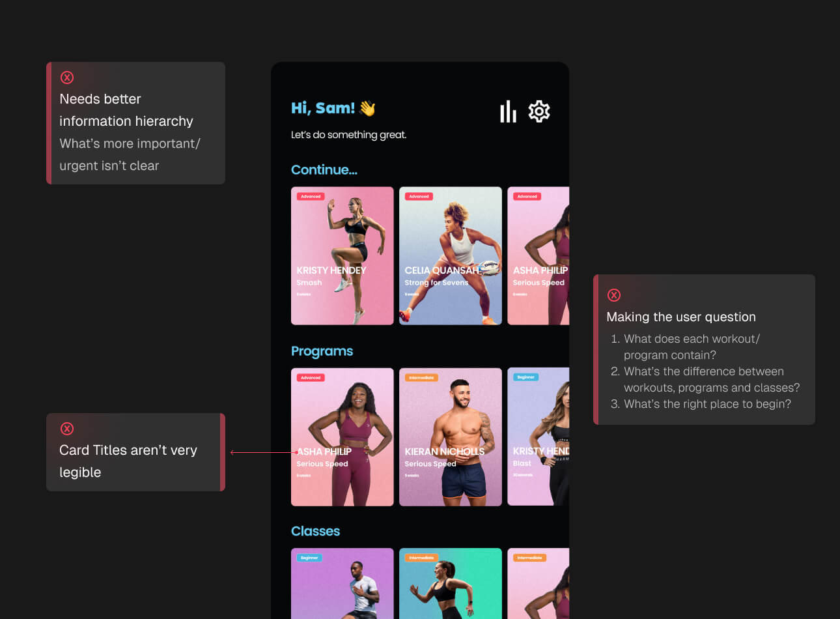Image resolution: width=840 pixels, height=619 pixels.
Task: Click the waving hand emoji beside greeting
Action: click(x=367, y=108)
